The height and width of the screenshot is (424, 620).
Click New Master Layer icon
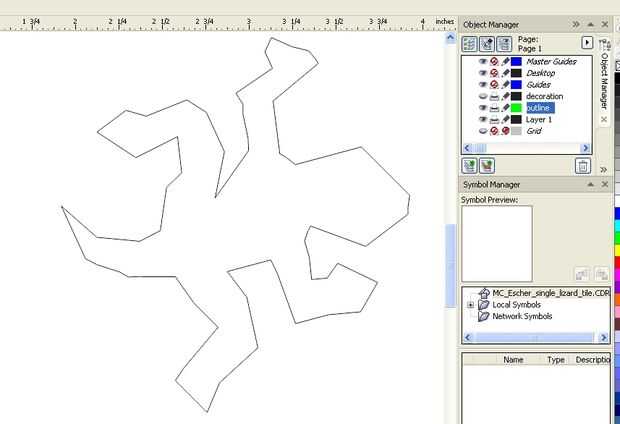[x=487, y=165]
